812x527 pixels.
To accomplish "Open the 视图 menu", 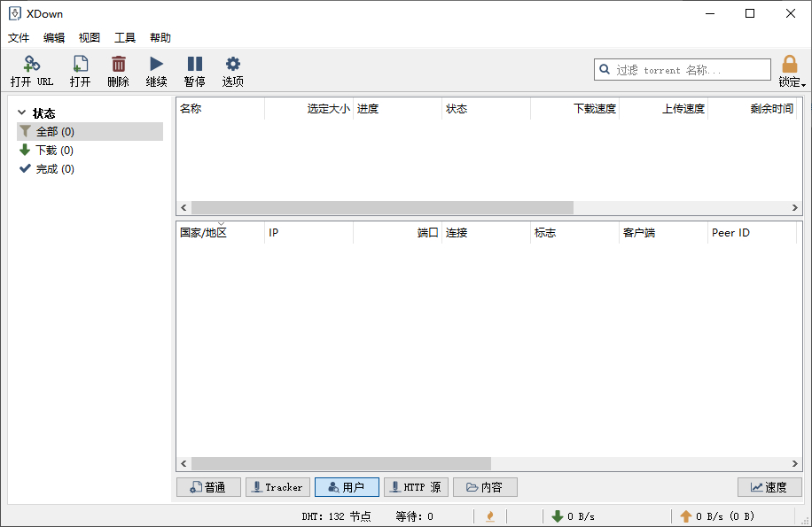I will [89, 38].
